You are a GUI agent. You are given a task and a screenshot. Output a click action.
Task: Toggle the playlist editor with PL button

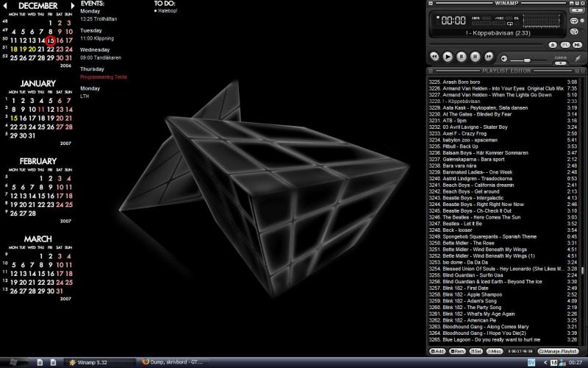565,45
